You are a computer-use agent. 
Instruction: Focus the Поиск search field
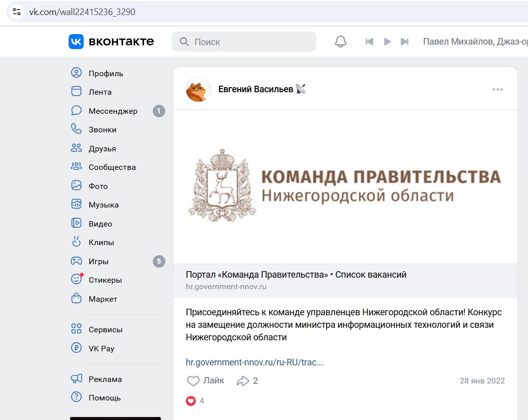tap(244, 42)
